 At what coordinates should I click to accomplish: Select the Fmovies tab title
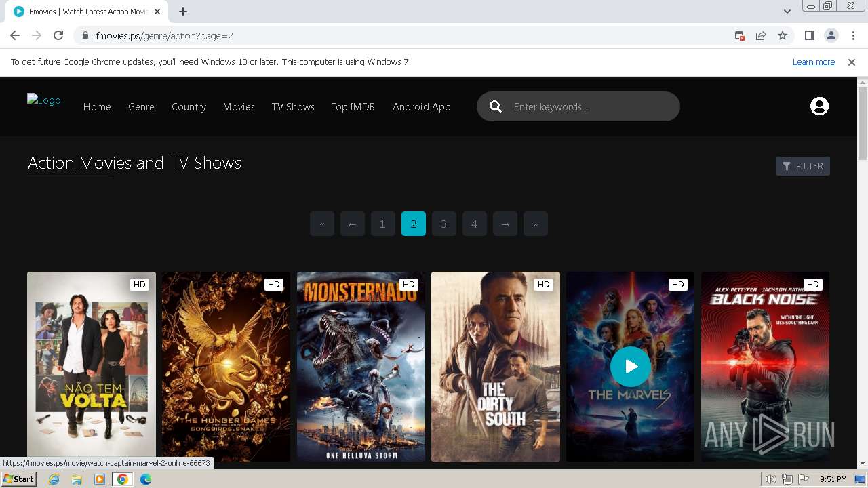[x=88, y=12]
